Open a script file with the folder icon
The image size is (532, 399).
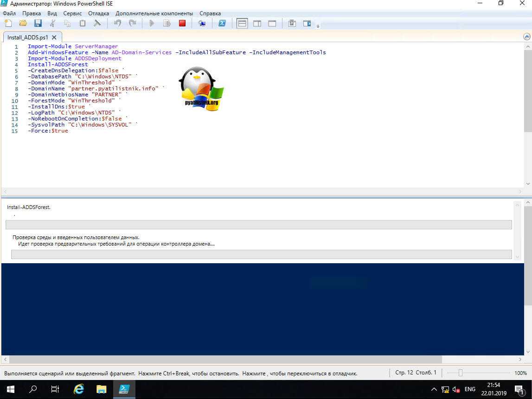coord(23,23)
